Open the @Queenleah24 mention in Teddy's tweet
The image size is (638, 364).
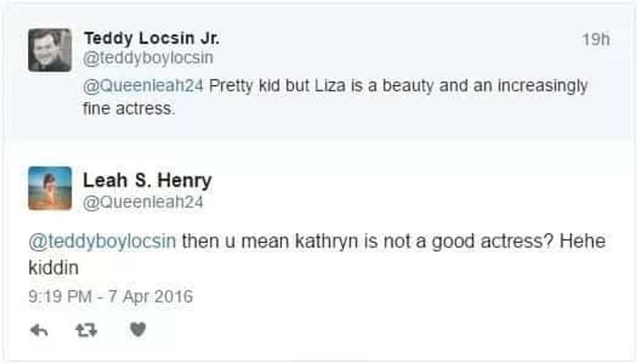click(x=144, y=87)
